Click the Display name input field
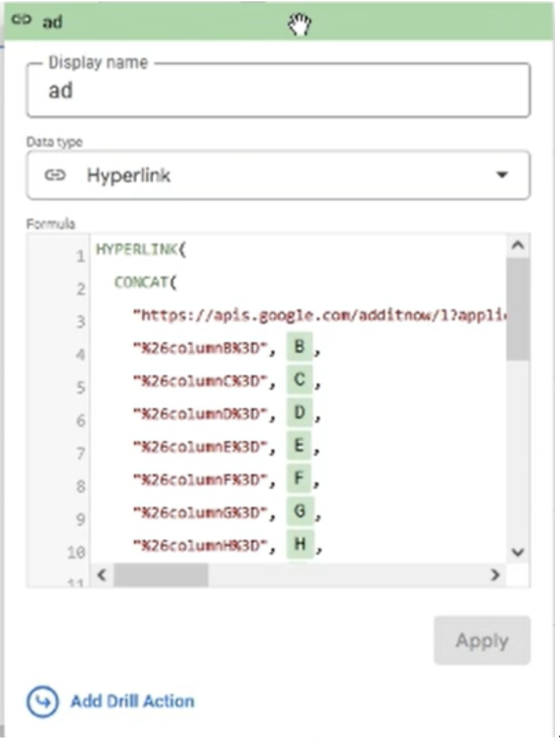The image size is (560, 743). click(278, 91)
